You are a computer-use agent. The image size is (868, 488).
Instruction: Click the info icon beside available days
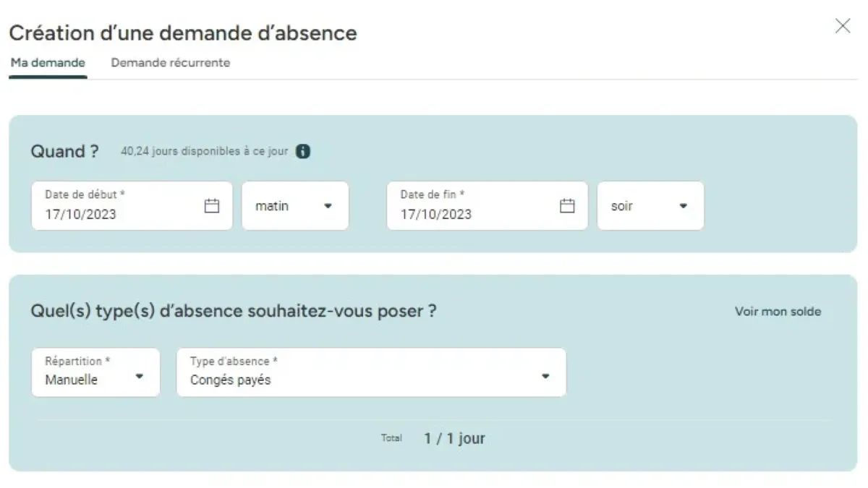pos(304,152)
